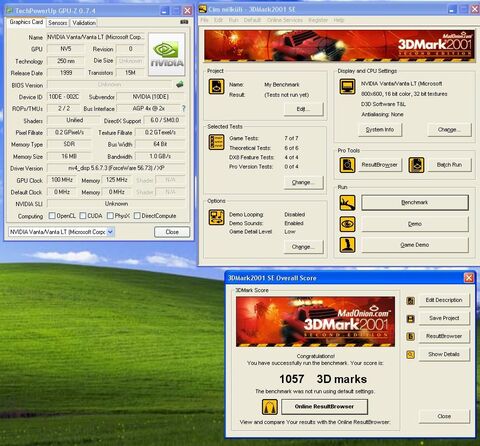Click the ResultBrowser icon in score window
The image size is (480, 446).
point(411,336)
